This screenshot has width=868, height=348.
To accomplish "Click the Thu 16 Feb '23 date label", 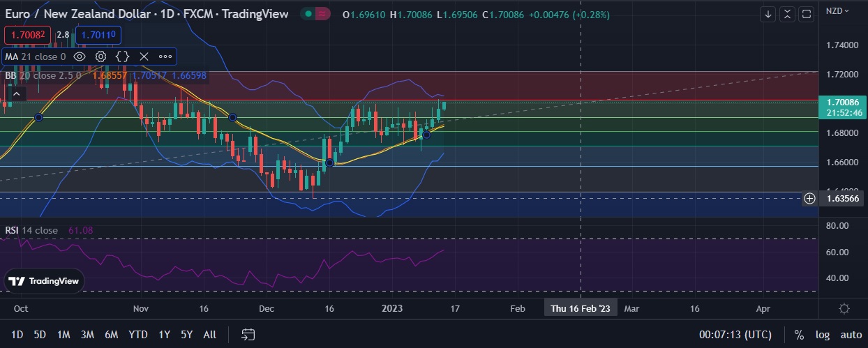I will 581,308.
